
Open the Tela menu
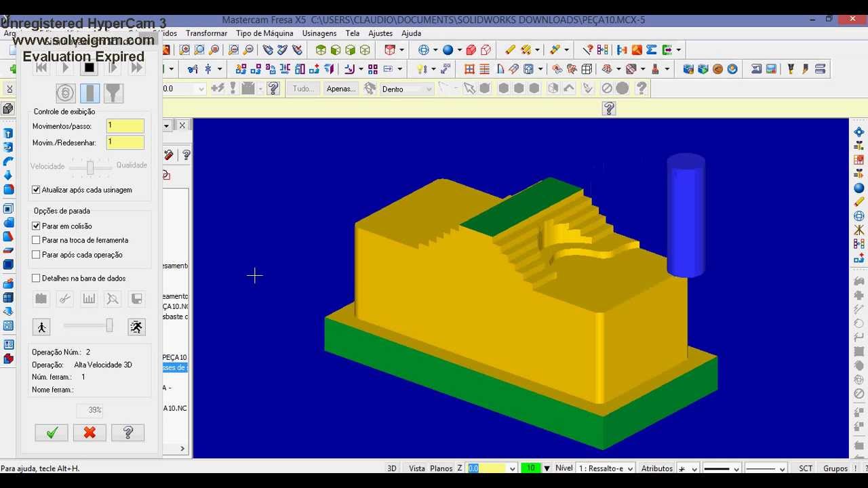[x=353, y=33]
